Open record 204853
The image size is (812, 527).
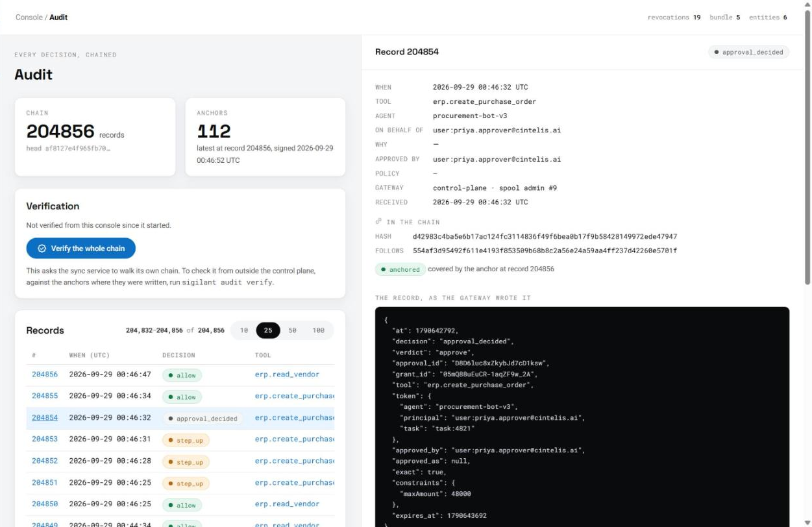click(x=45, y=439)
